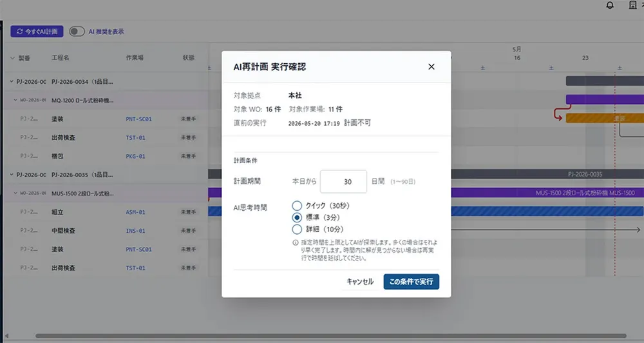644x343 pixels.
Task: Open ASM-01 workplace link
Action: (135, 212)
